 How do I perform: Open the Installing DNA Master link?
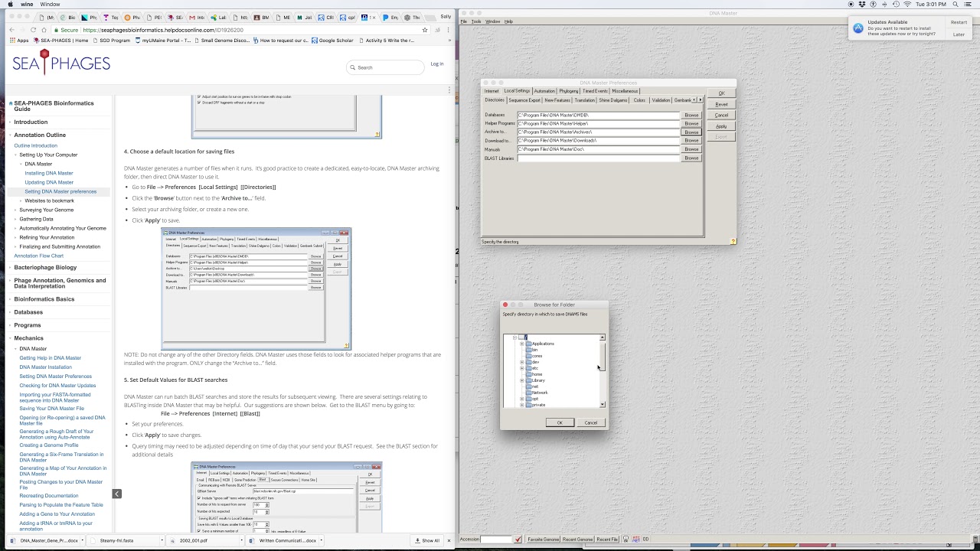(x=49, y=173)
